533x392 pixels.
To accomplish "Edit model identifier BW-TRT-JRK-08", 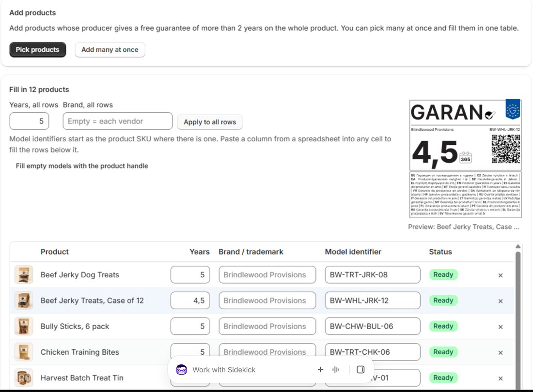I will [x=373, y=274].
